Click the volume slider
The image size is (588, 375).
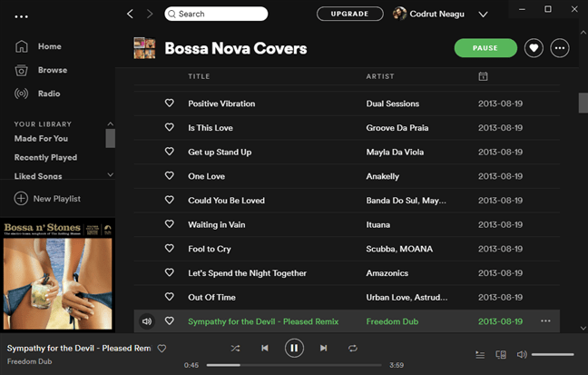click(553, 354)
